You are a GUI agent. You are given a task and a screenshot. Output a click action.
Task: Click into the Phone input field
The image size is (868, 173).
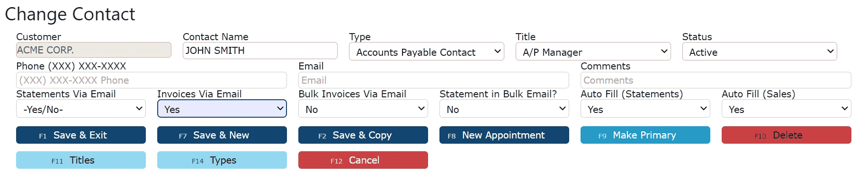(x=152, y=80)
